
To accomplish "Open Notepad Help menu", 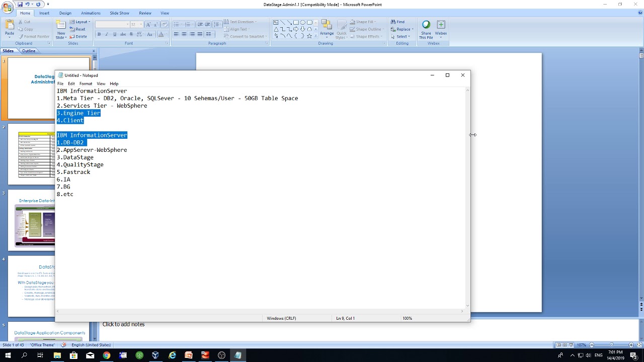I will point(114,84).
